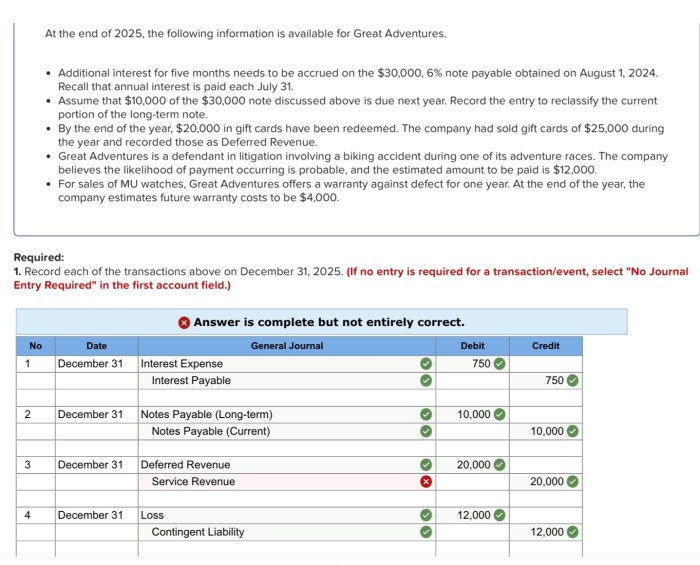The height and width of the screenshot is (565, 700).
Task: Click the Credit column header
Action: [x=546, y=346]
